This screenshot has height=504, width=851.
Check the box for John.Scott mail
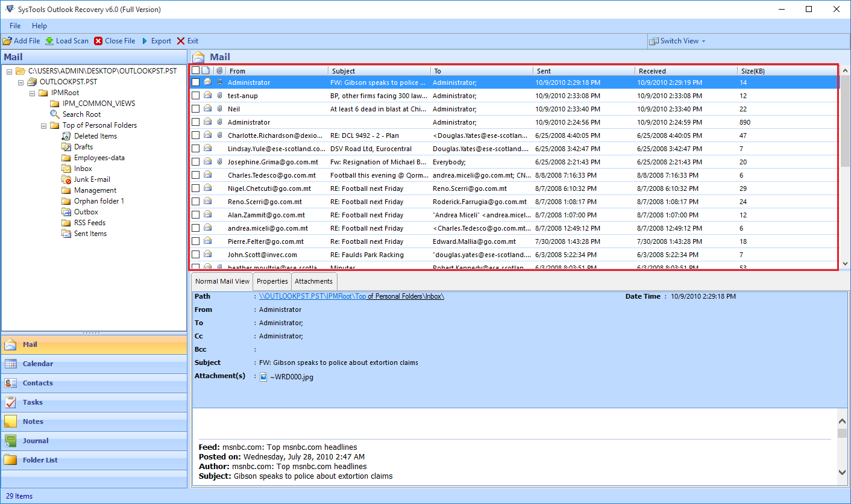point(195,254)
